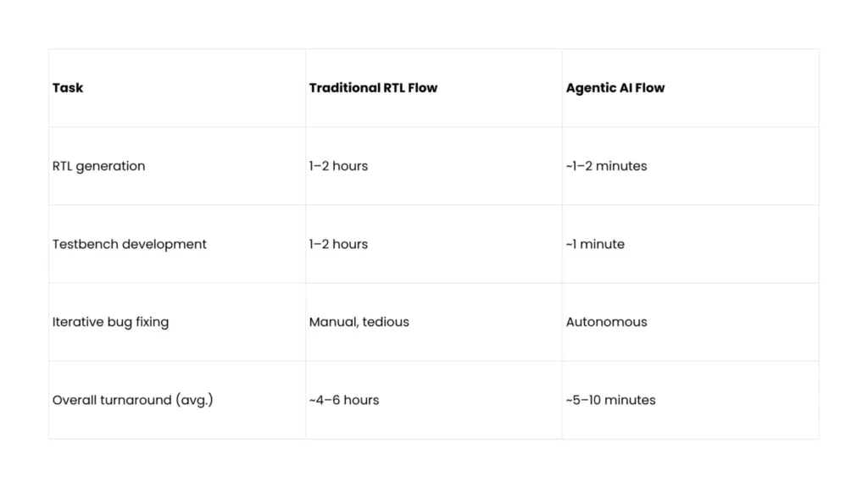Select the RTL generation cell

point(177,166)
